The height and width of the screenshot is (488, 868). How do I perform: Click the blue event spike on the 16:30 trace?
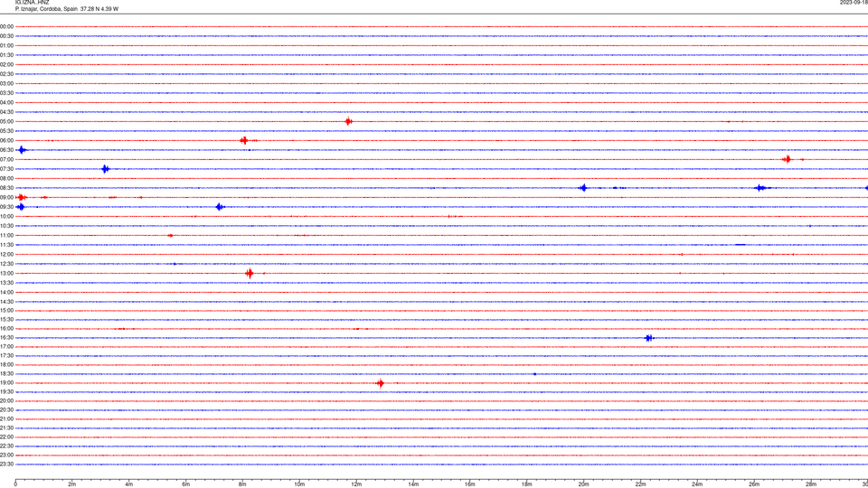(x=649, y=338)
